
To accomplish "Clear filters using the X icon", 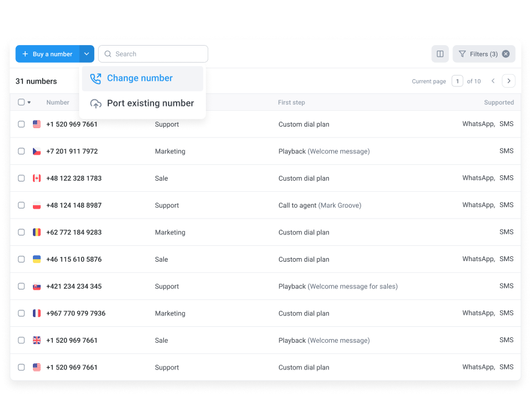I will (505, 54).
